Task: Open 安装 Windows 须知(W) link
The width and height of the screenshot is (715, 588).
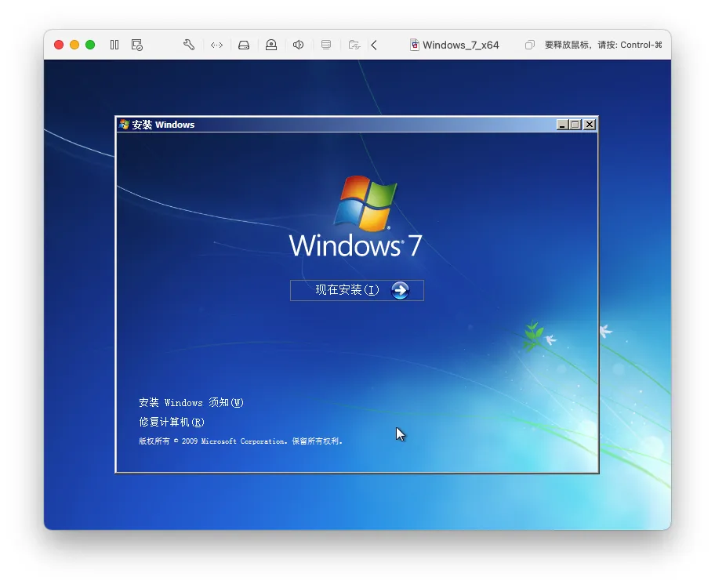Action: (x=191, y=402)
